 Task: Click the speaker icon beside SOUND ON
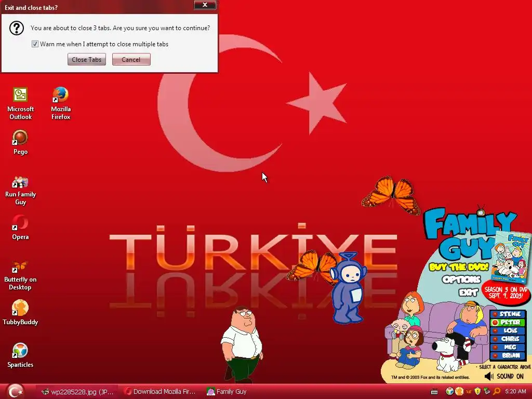tap(489, 376)
